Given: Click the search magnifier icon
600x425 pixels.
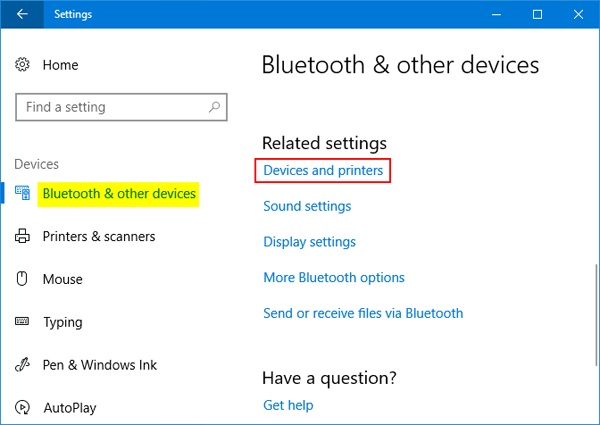Looking at the screenshot, I should pyautogui.click(x=213, y=107).
